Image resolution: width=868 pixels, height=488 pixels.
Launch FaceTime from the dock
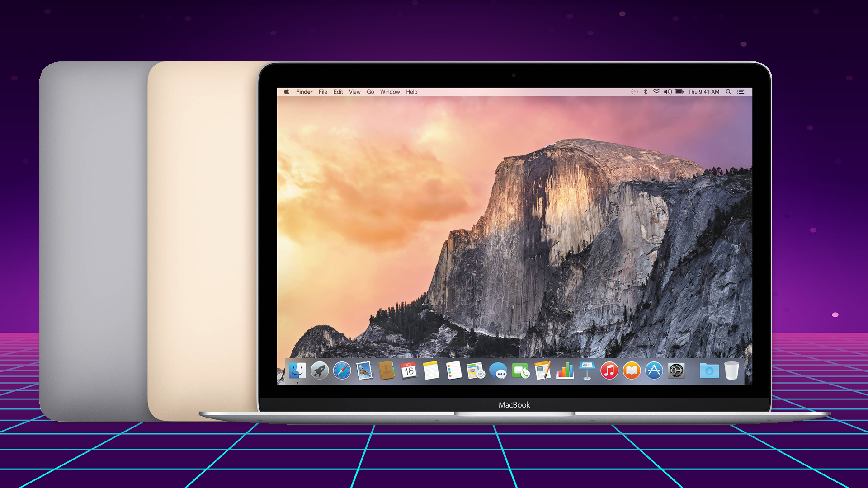(x=520, y=371)
